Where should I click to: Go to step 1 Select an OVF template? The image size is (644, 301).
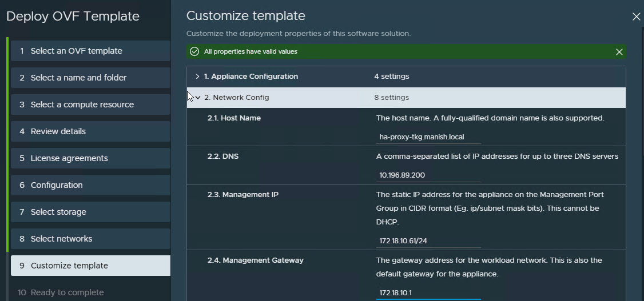click(x=90, y=51)
